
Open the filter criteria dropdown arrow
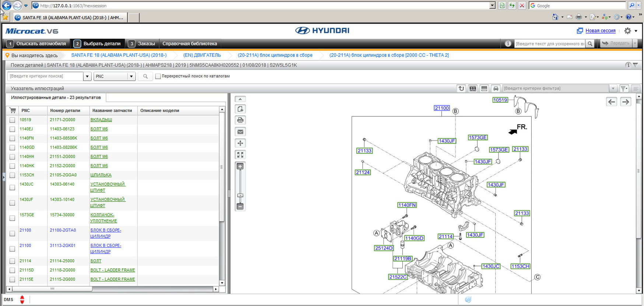613,88
